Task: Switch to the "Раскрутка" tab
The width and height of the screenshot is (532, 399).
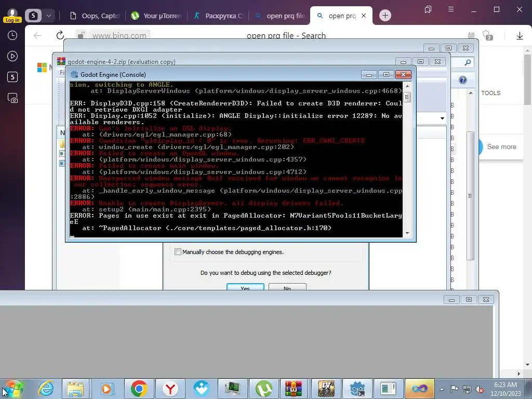Action: (x=219, y=16)
